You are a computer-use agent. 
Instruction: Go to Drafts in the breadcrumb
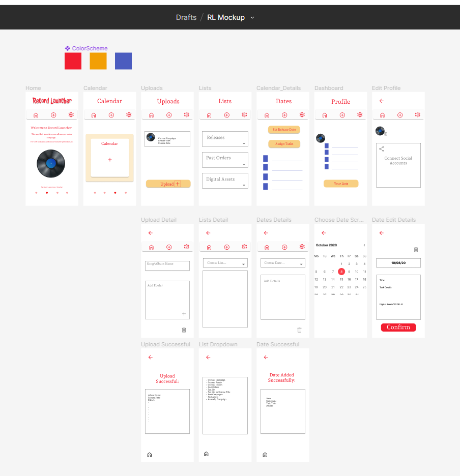point(186,17)
